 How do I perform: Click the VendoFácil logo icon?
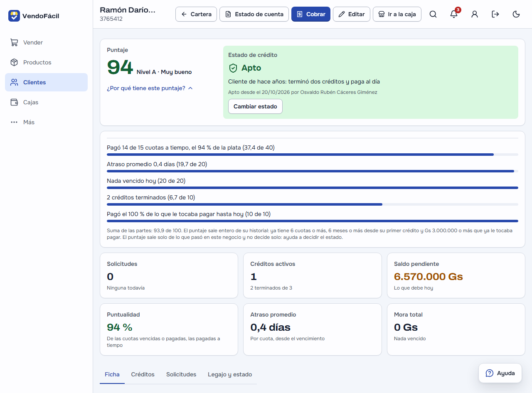[x=14, y=16]
